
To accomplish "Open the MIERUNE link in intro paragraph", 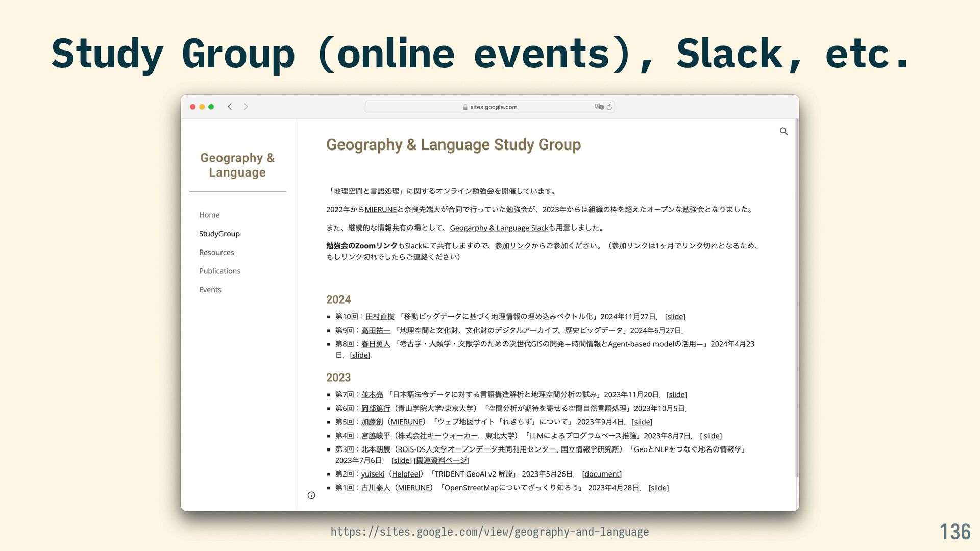I will pyautogui.click(x=380, y=210).
